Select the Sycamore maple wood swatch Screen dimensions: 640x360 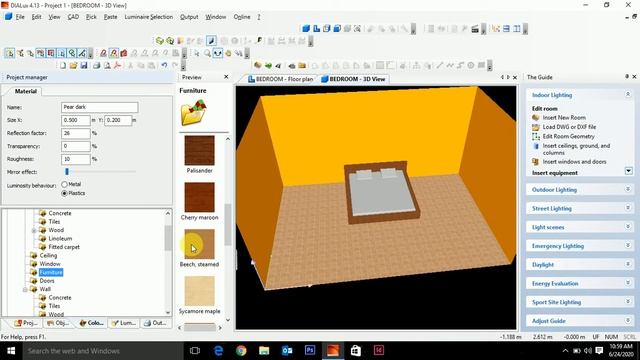199,291
